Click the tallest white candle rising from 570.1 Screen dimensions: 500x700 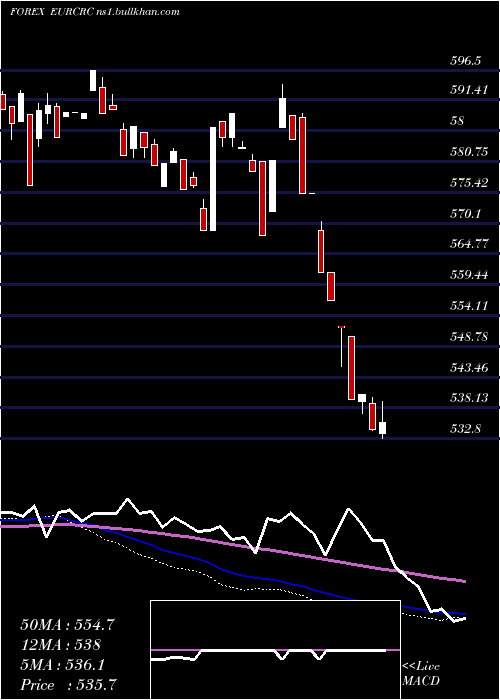point(213,179)
